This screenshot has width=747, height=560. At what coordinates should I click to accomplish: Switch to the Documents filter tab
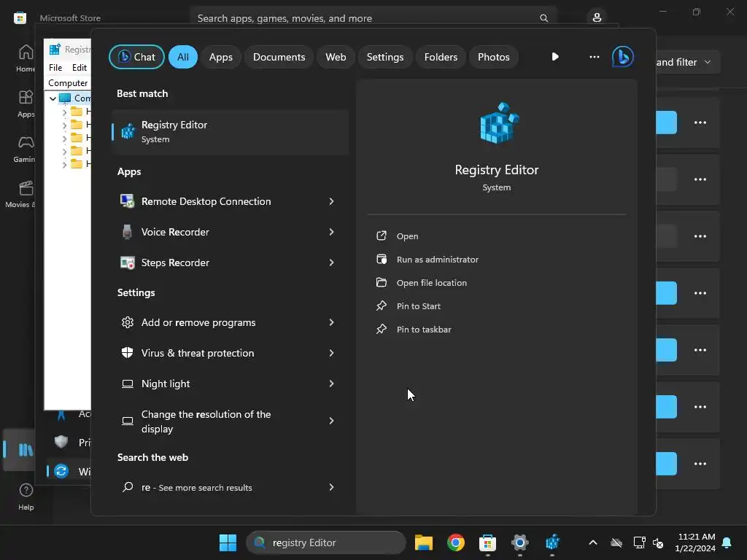pos(279,57)
